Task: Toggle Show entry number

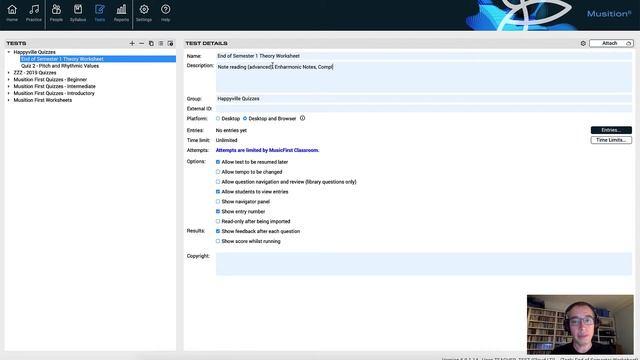Action: click(x=218, y=211)
